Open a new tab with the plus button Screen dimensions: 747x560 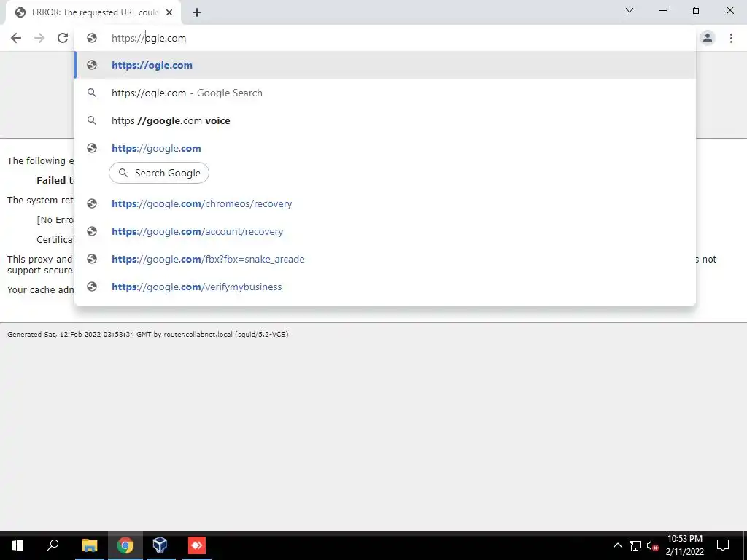point(197,13)
